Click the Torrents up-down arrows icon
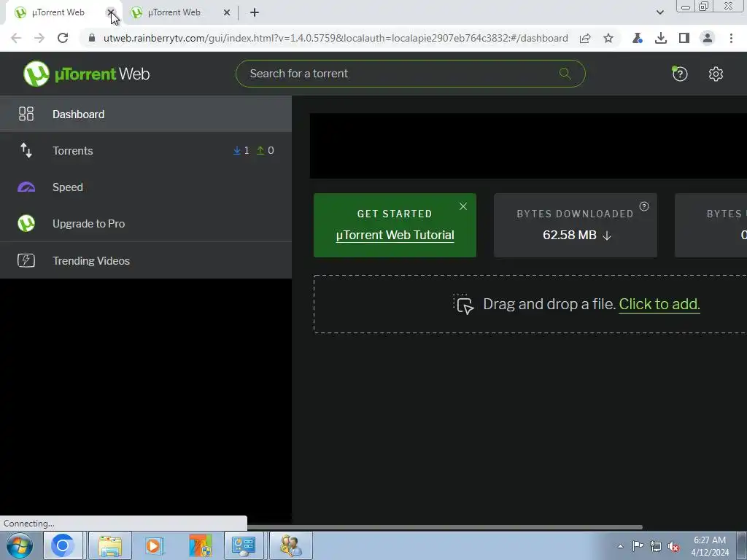 26,150
